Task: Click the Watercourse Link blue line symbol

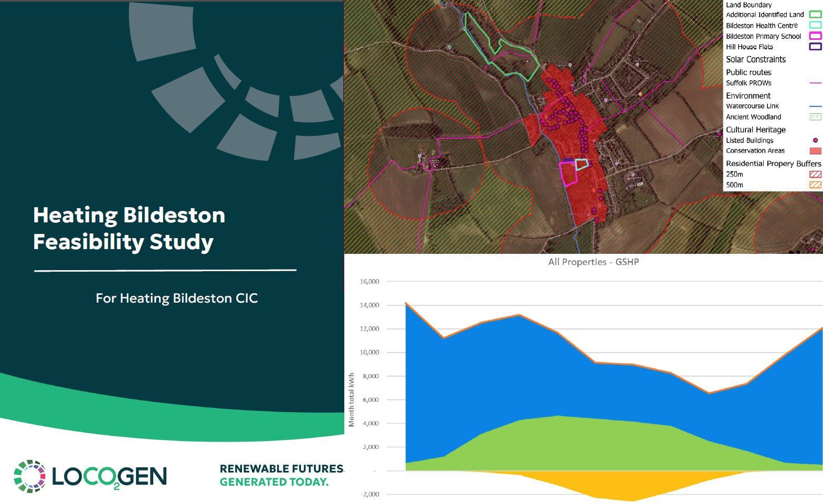Action: pyautogui.click(x=815, y=106)
